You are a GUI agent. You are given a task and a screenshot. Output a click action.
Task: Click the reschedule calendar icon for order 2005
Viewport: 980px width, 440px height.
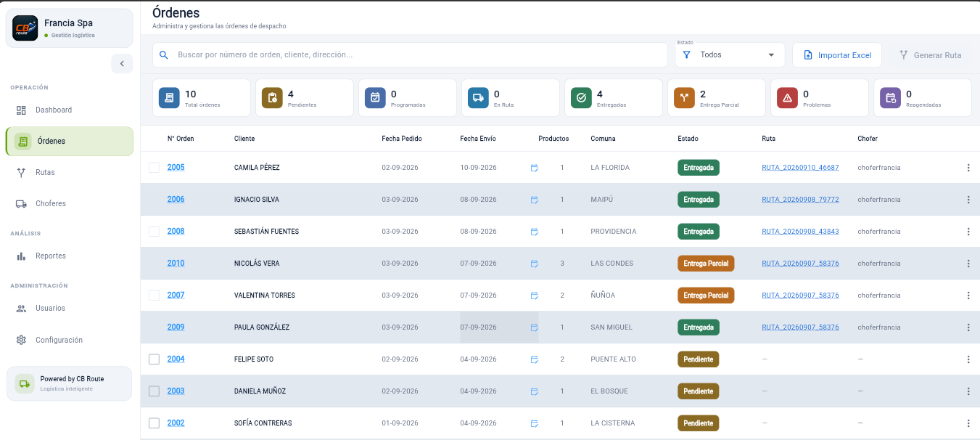click(x=535, y=168)
